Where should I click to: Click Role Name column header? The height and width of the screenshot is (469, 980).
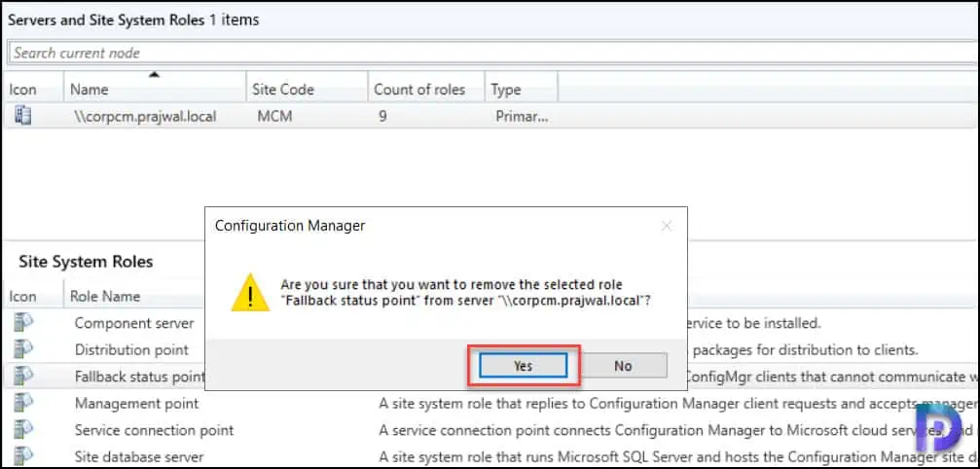click(104, 296)
